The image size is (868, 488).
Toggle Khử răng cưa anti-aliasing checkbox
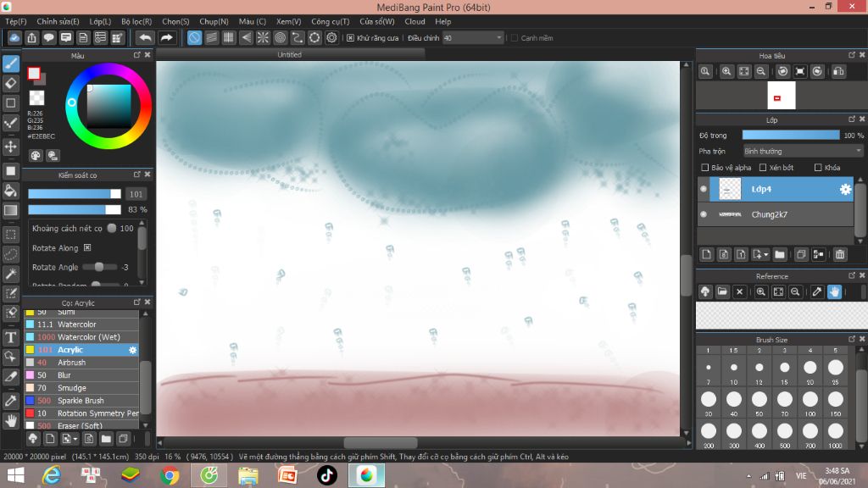[350, 38]
